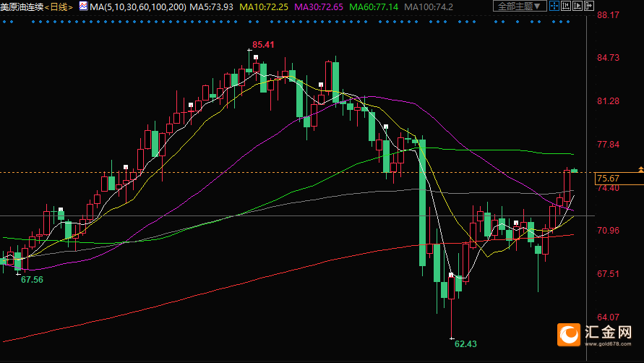Select the gray MA100:74.2 value
This screenshot has width=644, height=363.
[x=429, y=7]
